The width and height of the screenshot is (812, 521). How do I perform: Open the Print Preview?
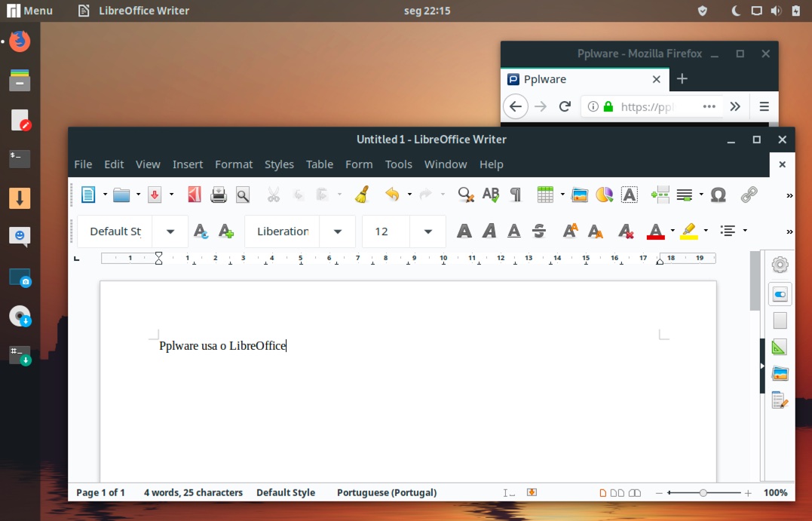pyautogui.click(x=243, y=194)
